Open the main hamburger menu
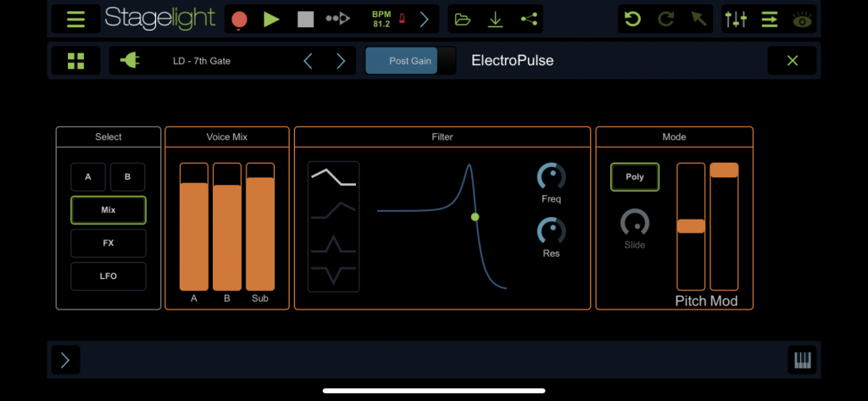 75,19
